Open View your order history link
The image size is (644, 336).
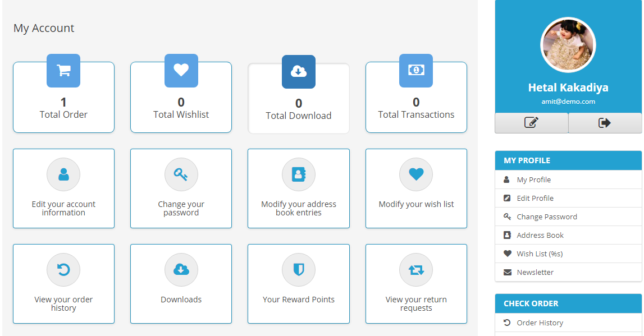pos(63,303)
